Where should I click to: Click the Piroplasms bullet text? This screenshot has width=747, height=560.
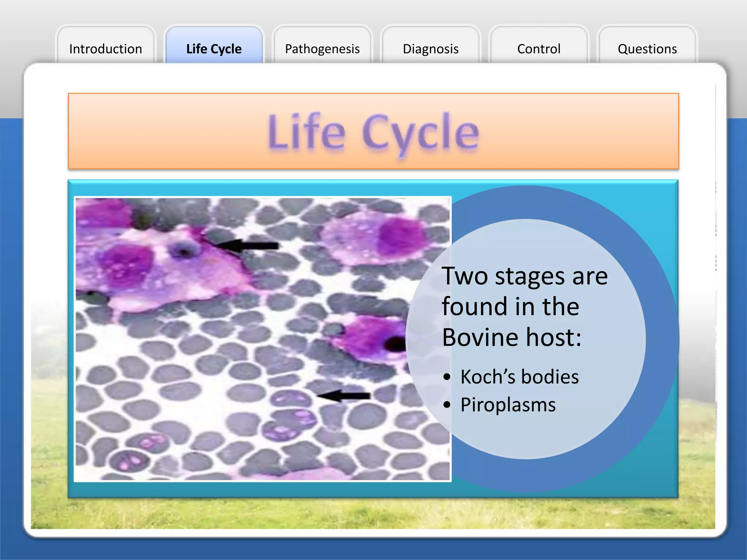click(508, 405)
